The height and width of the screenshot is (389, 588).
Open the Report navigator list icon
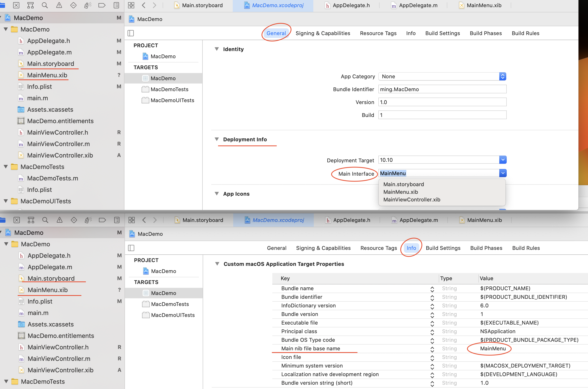pos(116,5)
